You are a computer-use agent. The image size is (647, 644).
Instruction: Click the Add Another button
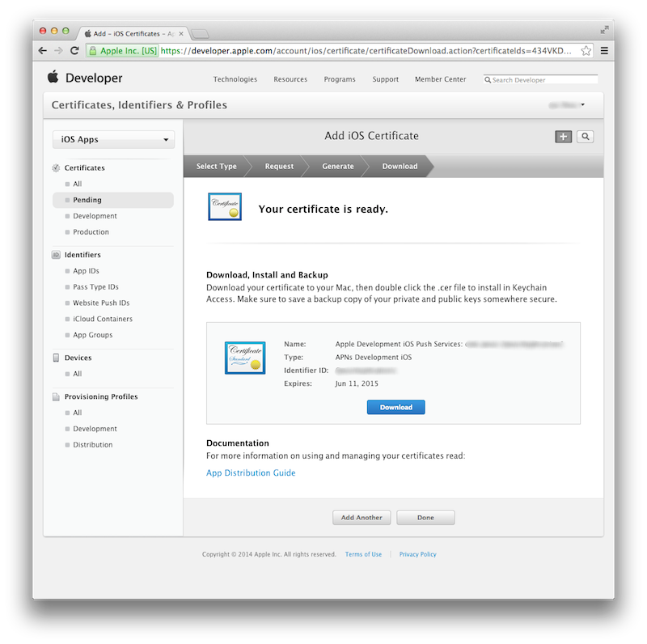(361, 517)
